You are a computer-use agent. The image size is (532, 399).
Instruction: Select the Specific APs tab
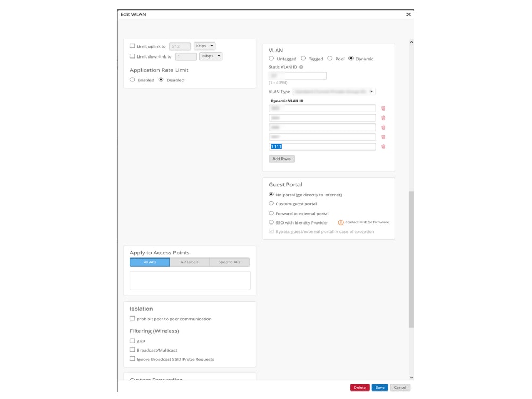coord(229,262)
